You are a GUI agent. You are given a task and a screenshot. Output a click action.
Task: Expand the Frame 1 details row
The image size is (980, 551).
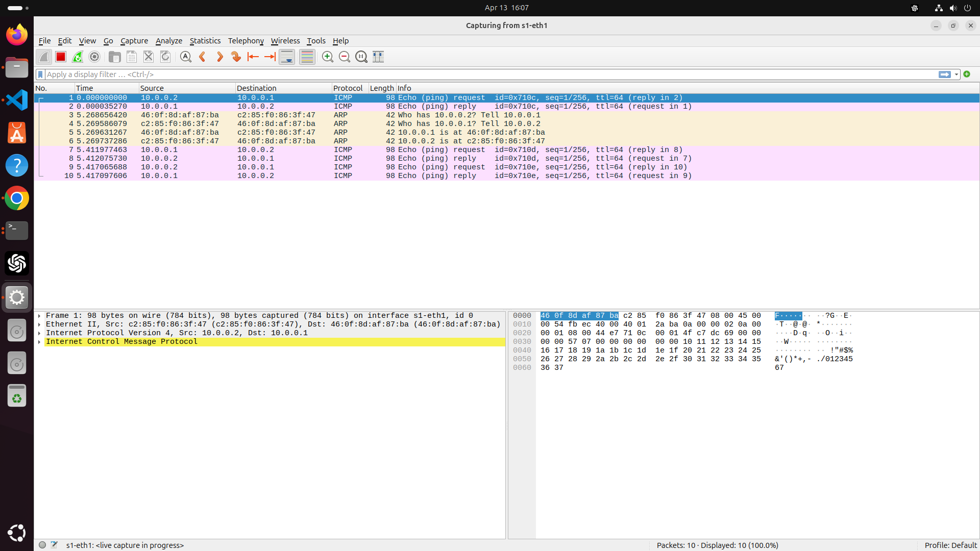coord(39,315)
